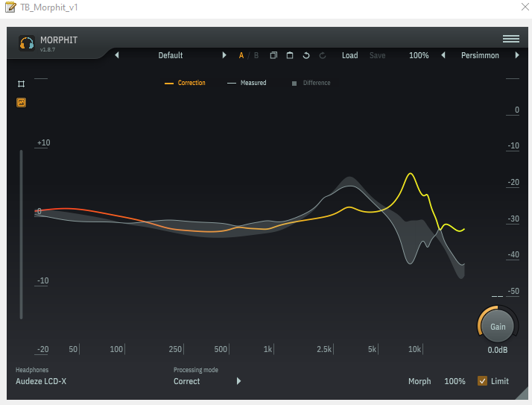Viewport: 532px width, 405px height.
Task: Click the 1k frequency axis label
Action: coord(267,349)
